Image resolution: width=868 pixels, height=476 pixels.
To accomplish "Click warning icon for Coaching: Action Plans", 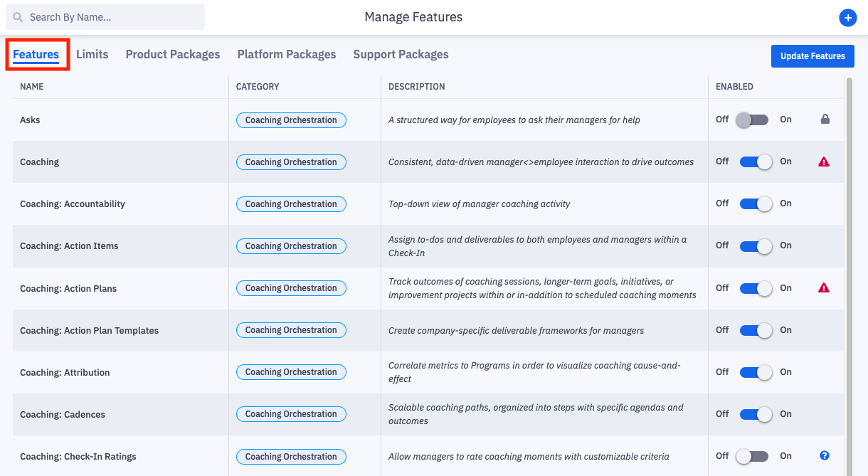I will point(824,287).
